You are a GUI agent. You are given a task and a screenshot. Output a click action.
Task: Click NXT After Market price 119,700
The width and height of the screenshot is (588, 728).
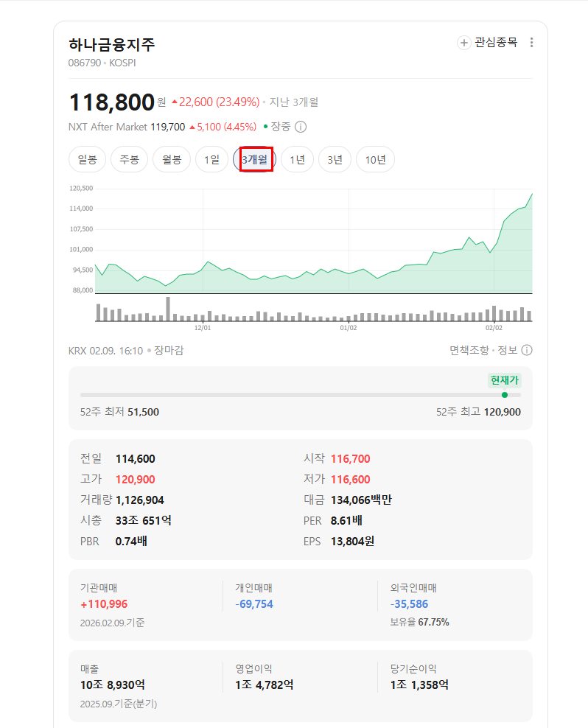[168, 127]
